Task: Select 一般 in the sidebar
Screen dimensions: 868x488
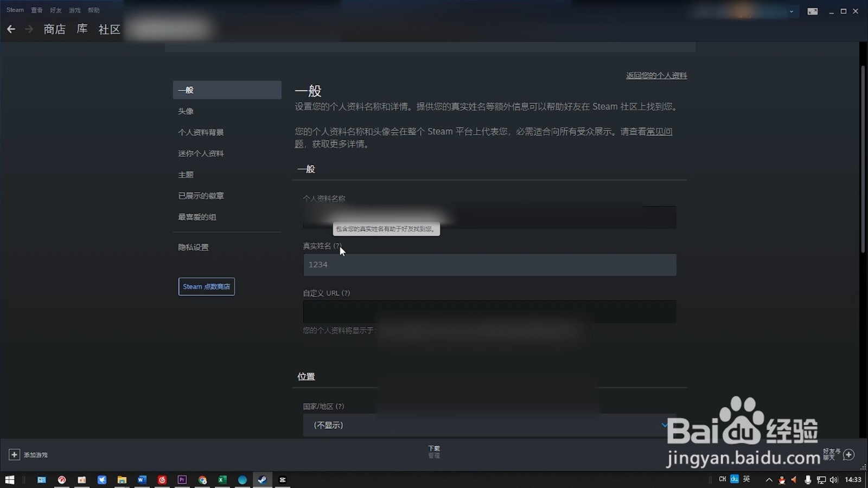Action: [227, 90]
